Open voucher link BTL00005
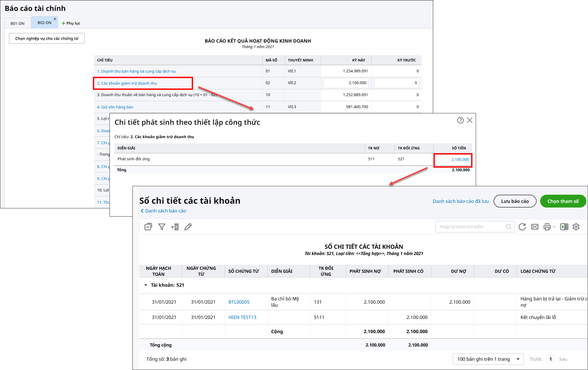The height and width of the screenshot is (370, 588). (x=239, y=302)
